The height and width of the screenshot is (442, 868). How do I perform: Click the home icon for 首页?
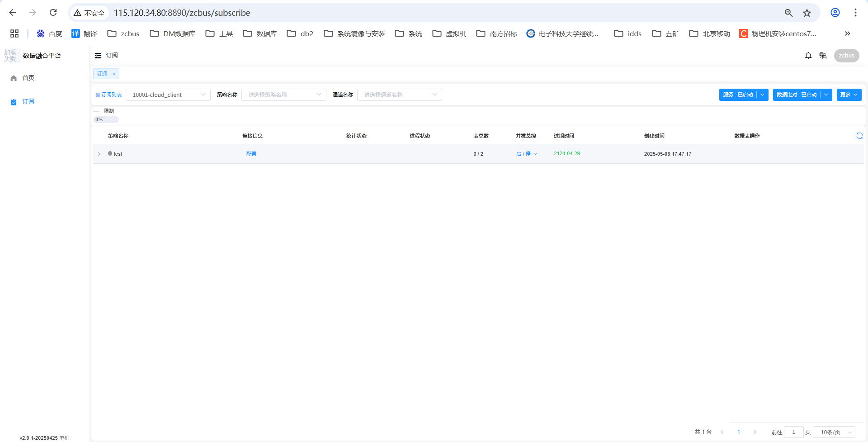[x=14, y=78]
